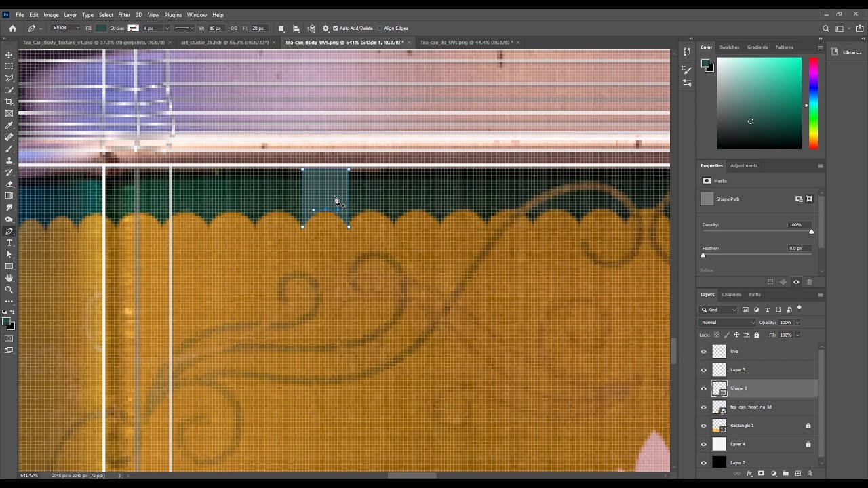Switch to the Paths tab

755,295
